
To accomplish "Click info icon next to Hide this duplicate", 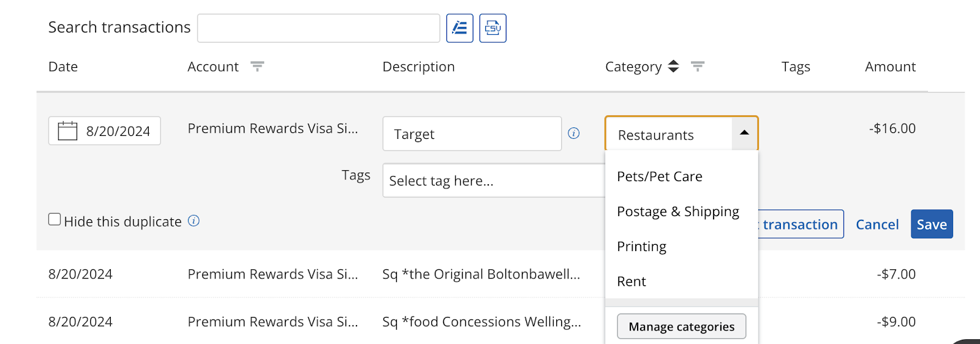I will point(194,221).
